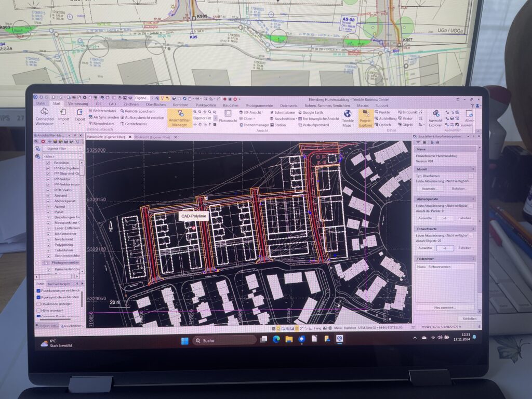Open the Punktwolken ribbon tab
This screenshot has width=532, height=399.
pyautogui.click(x=206, y=105)
